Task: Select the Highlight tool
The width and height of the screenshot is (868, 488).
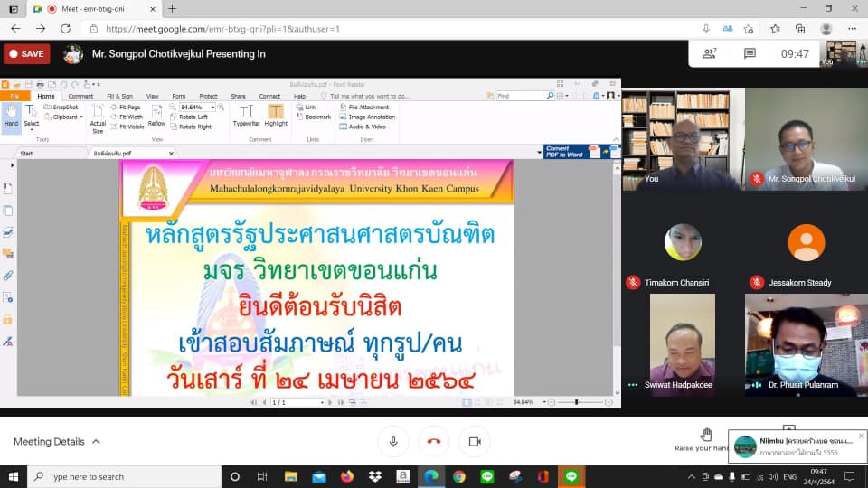Action: point(276,116)
